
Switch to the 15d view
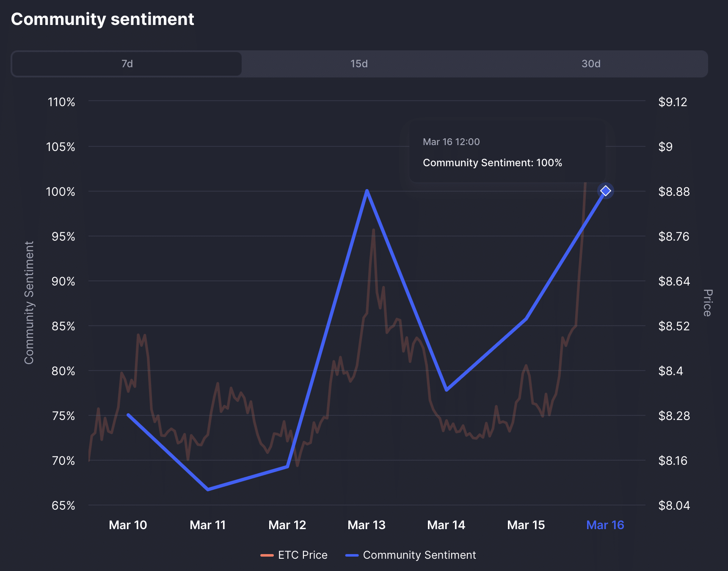point(358,63)
